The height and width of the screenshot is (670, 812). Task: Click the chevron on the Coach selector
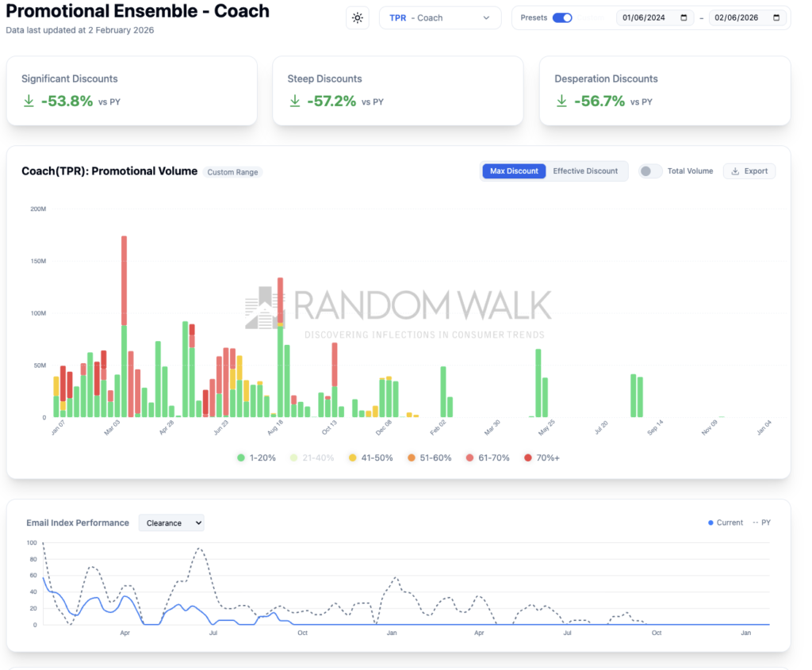pyautogui.click(x=486, y=18)
